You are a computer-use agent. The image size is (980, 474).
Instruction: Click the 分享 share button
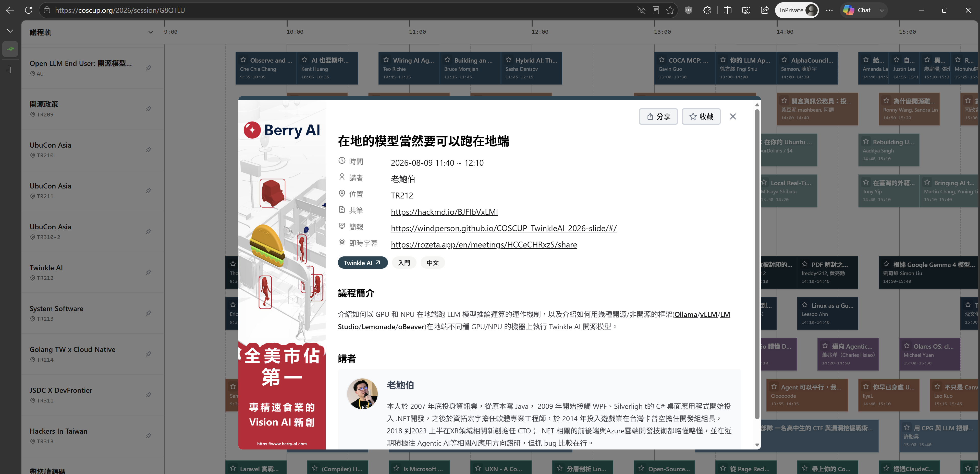(x=658, y=116)
